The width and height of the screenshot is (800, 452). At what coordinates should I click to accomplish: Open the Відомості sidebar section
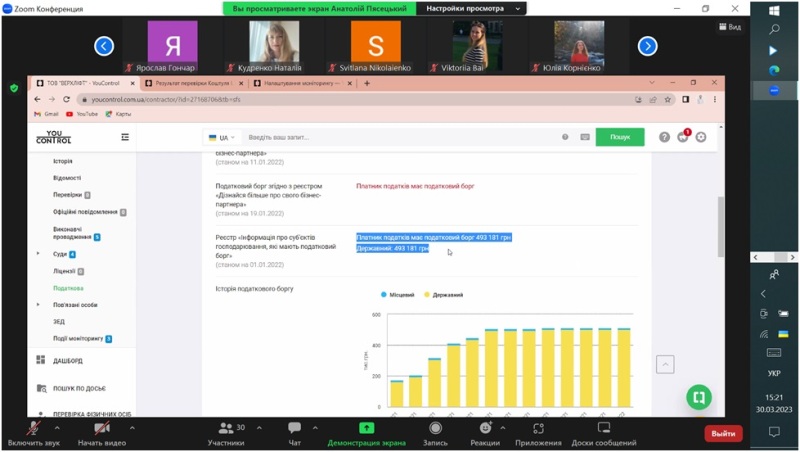coord(67,178)
